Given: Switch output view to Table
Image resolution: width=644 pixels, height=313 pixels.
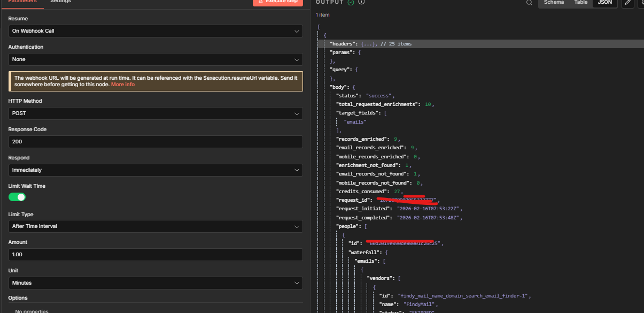Looking at the screenshot, I should point(580,3).
